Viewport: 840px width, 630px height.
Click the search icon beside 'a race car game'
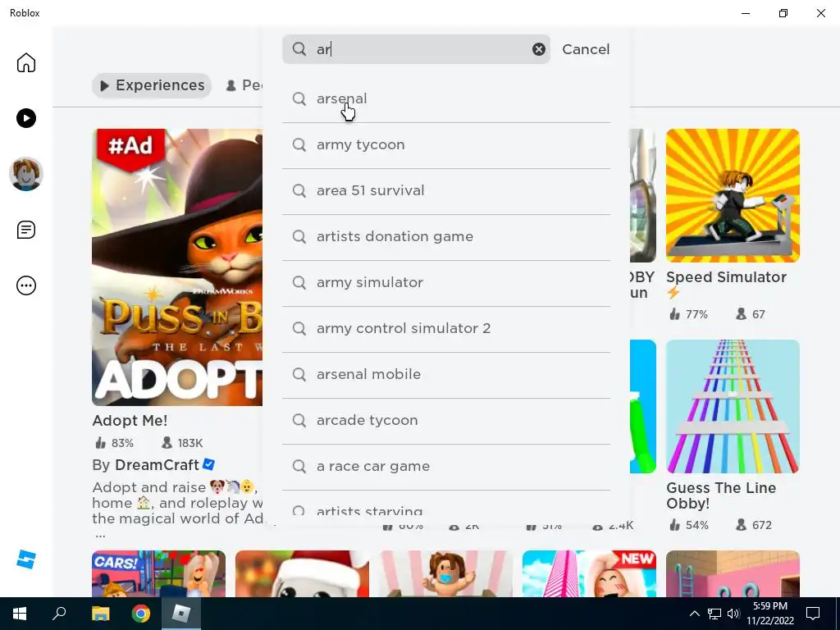299,466
